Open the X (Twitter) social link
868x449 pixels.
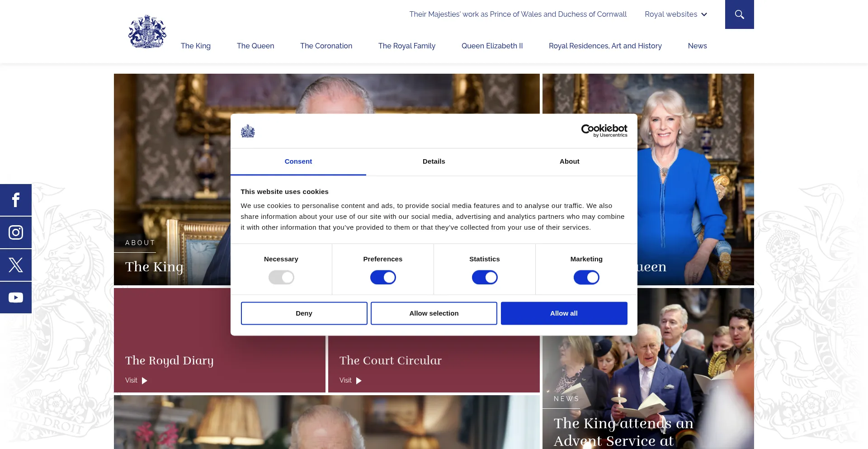click(x=16, y=265)
